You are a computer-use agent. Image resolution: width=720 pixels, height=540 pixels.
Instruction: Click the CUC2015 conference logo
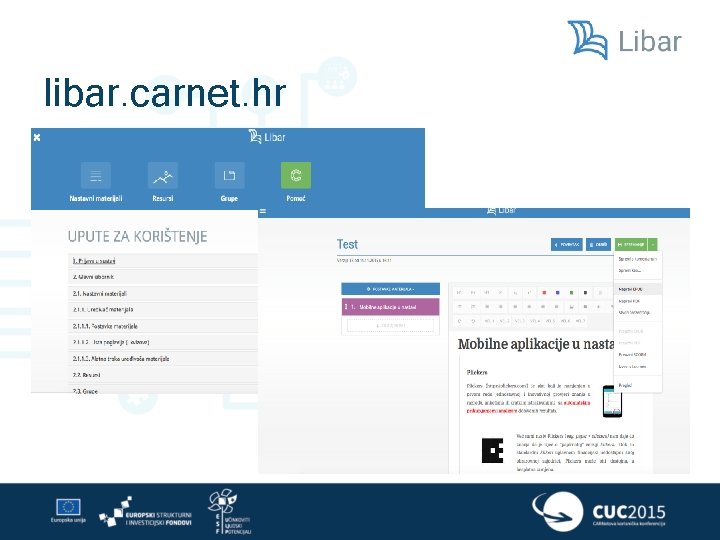599,511
